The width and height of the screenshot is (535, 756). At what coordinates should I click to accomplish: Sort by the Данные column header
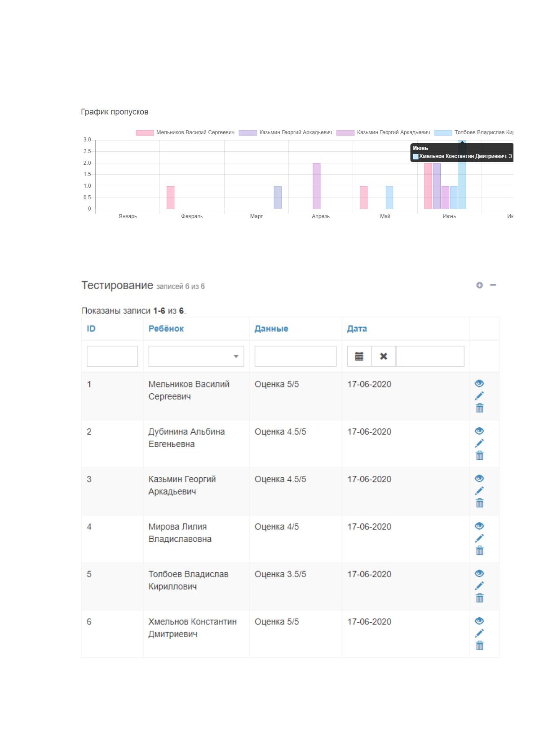tap(271, 329)
